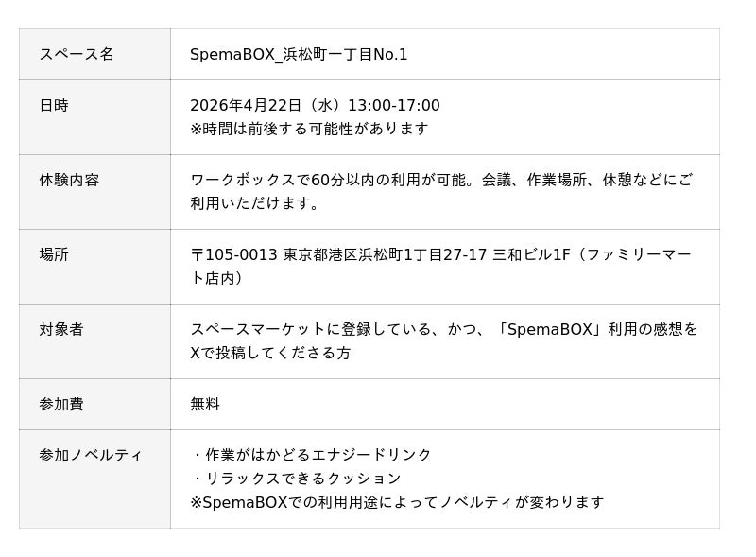This screenshot has height=557, width=756.
Task: Click the 〒105-0013 address text
Action: point(440,254)
